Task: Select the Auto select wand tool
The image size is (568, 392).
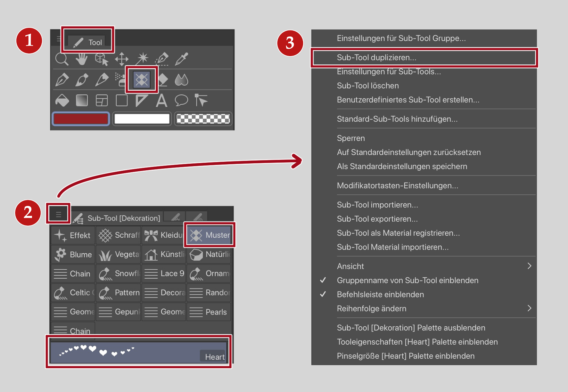Action: [142, 59]
